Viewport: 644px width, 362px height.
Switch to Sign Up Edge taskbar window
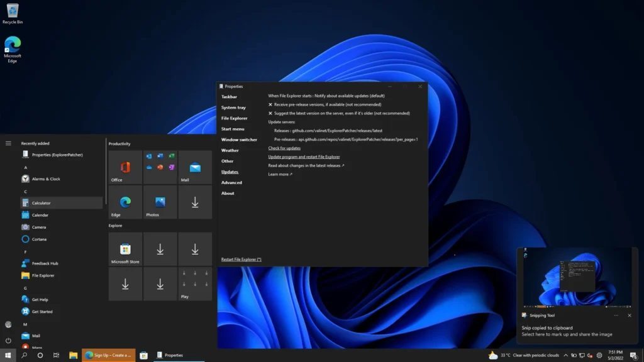(x=108, y=356)
